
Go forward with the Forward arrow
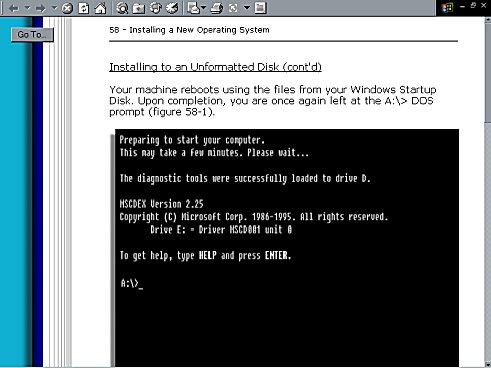[x=41, y=8]
